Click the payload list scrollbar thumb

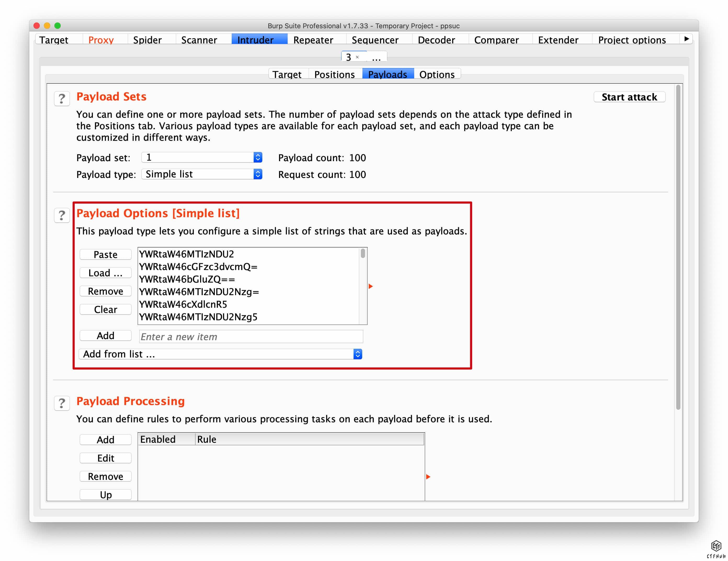click(363, 254)
